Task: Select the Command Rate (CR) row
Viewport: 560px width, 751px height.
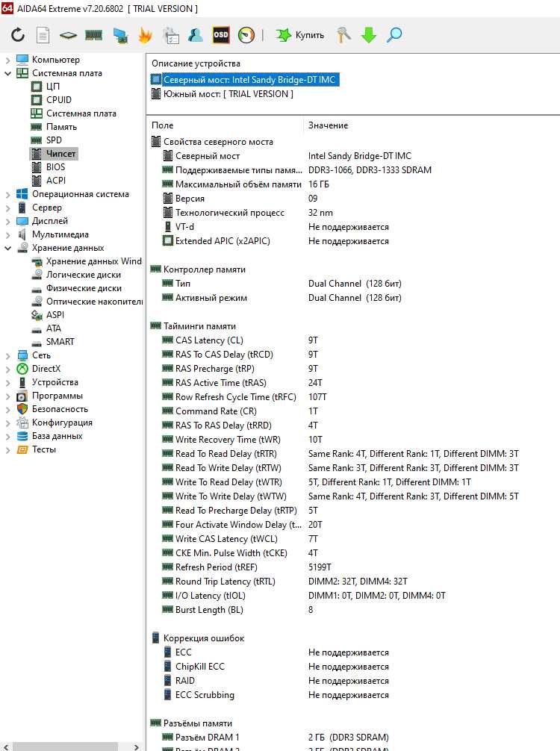Action: (x=353, y=411)
